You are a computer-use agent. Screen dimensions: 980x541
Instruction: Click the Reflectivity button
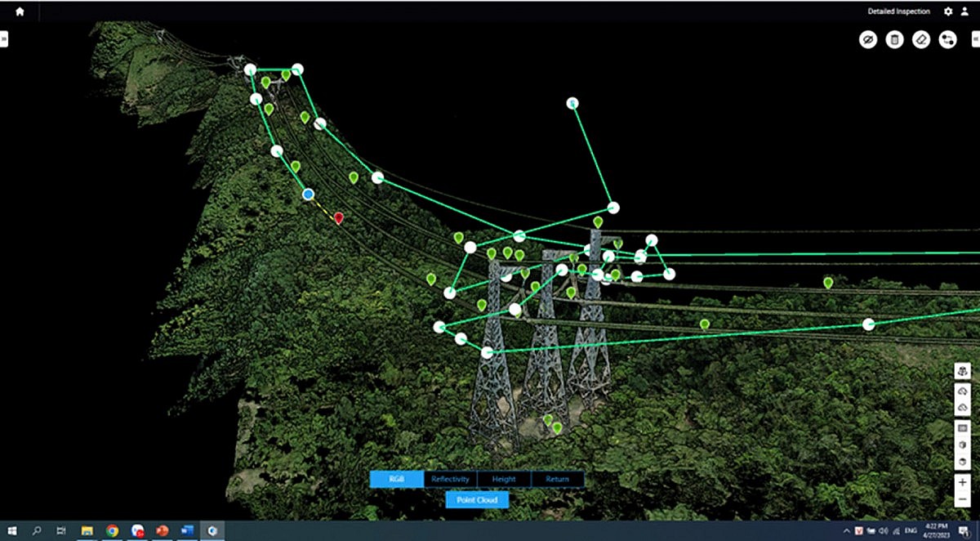pyautogui.click(x=449, y=479)
